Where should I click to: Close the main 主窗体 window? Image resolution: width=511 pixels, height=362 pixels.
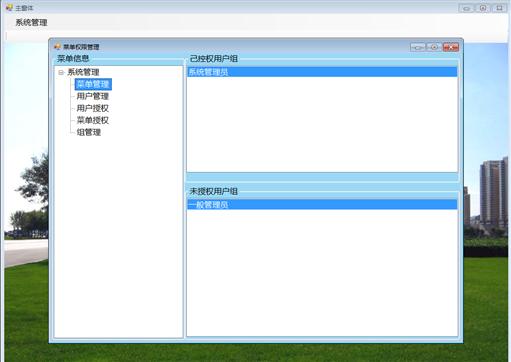coord(499,8)
